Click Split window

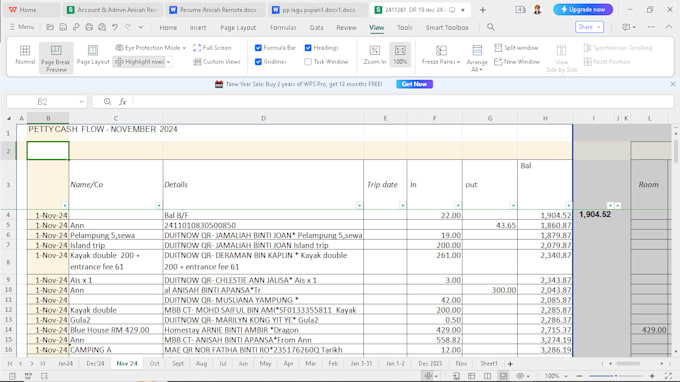(x=516, y=48)
